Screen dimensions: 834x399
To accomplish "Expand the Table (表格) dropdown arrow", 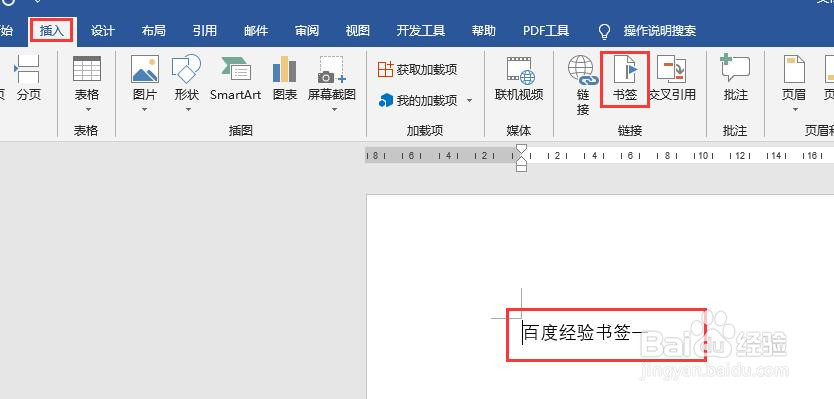I will 88,110.
